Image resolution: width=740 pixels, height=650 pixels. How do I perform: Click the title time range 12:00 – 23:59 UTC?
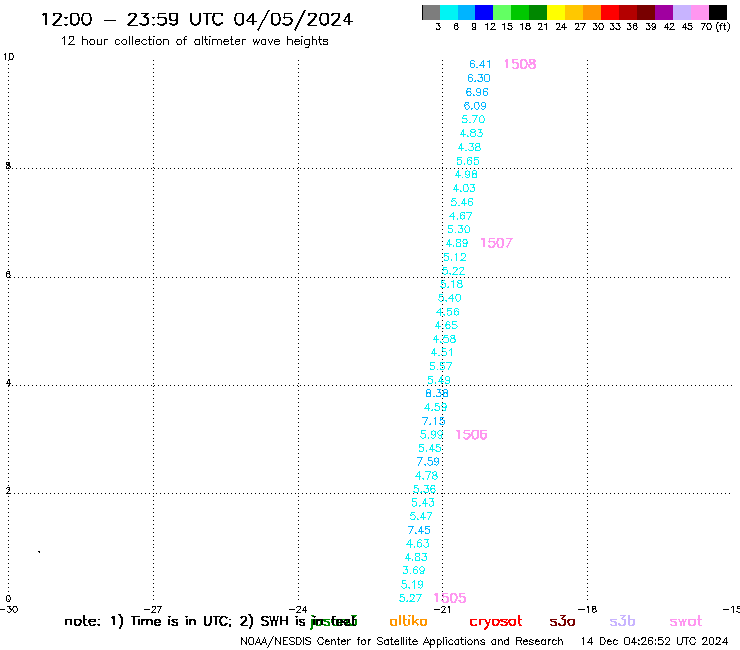click(132, 19)
